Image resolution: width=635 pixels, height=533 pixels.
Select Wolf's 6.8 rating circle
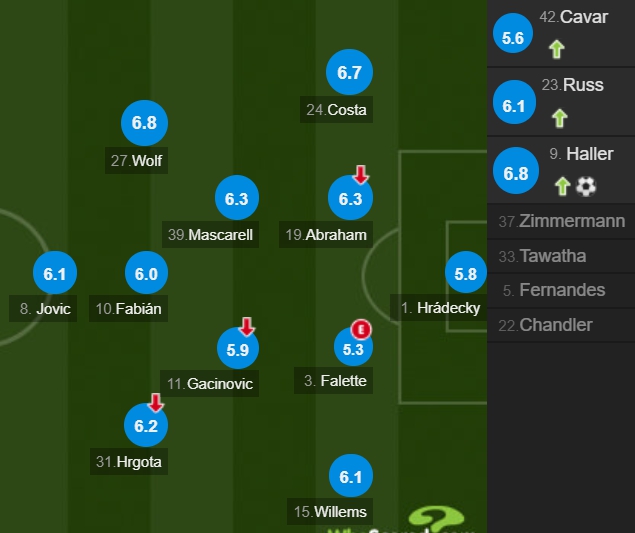click(144, 123)
